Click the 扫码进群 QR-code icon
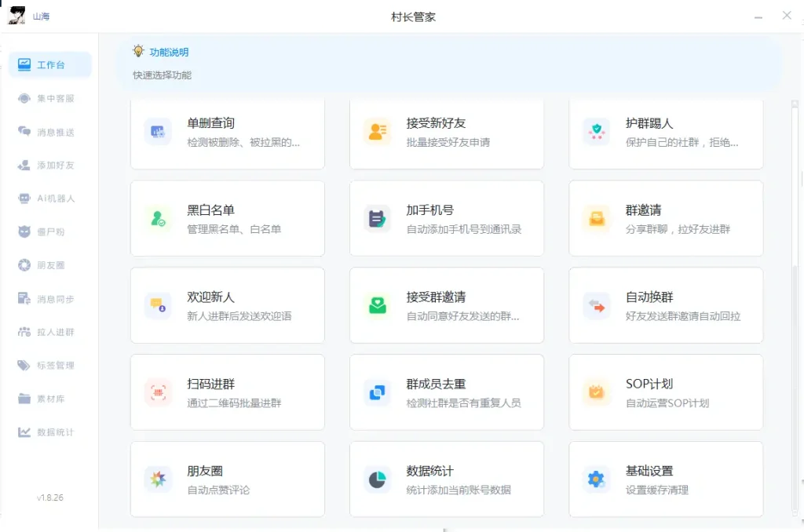The image size is (804, 532). (158, 392)
